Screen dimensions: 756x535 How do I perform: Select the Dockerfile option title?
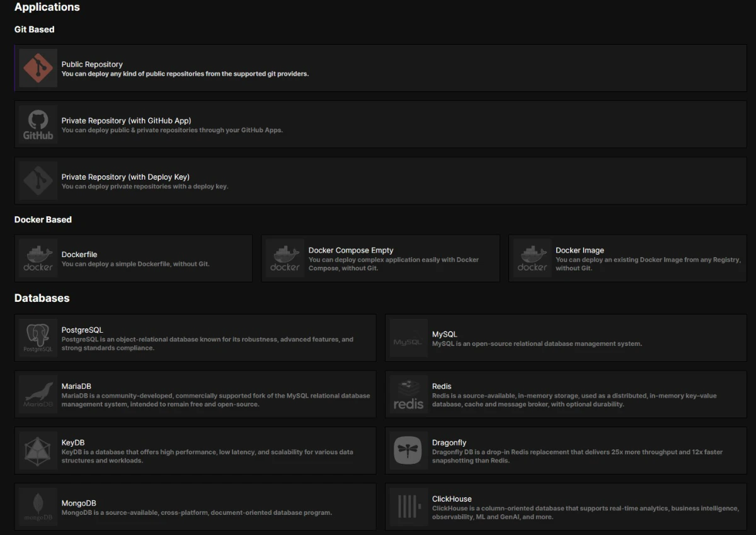click(79, 255)
